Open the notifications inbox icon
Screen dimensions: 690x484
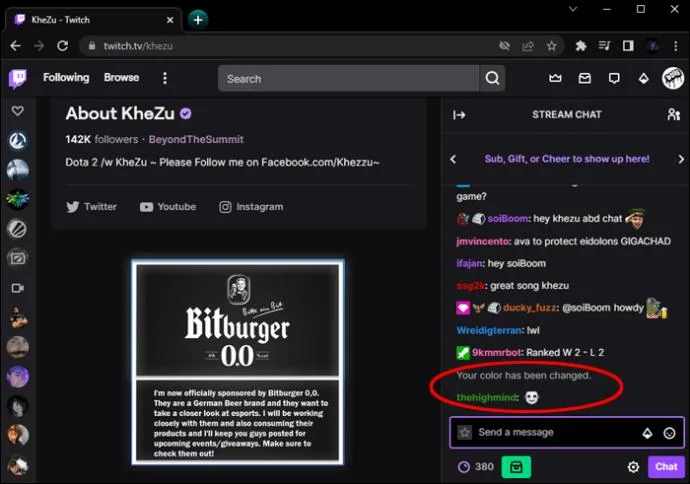point(584,78)
